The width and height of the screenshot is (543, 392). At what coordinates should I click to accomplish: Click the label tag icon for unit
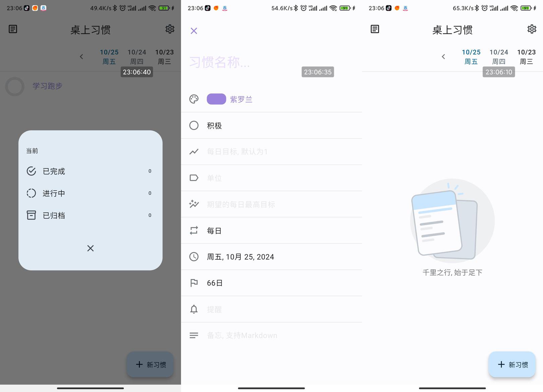194,178
